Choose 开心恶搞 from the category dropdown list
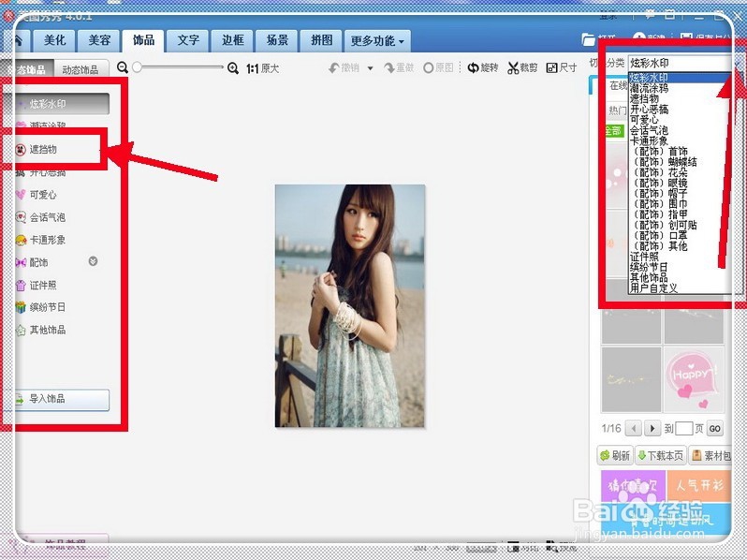The height and width of the screenshot is (560, 747). click(x=649, y=110)
